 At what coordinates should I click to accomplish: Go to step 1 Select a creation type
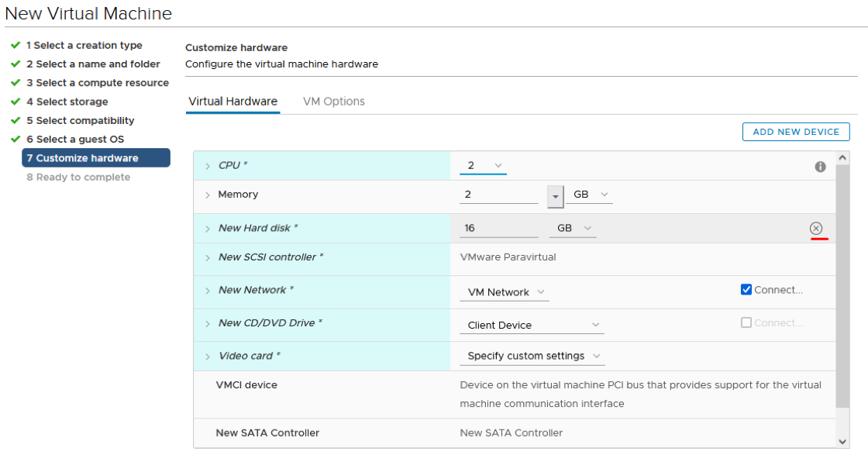click(x=84, y=46)
